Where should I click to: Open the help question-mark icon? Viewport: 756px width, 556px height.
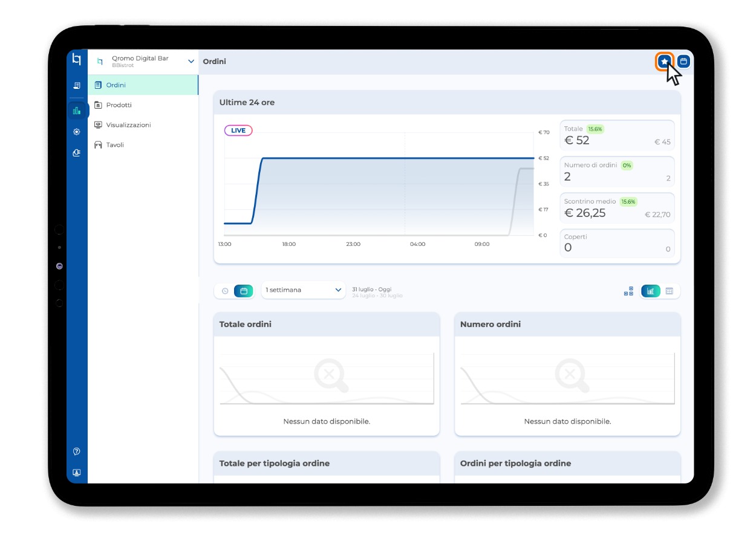click(x=77, y=451)
